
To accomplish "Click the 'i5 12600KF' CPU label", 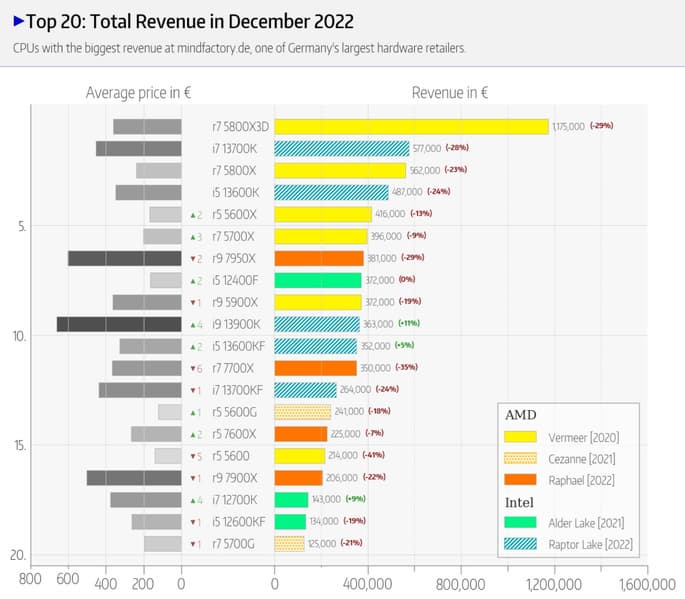I will pyautogui.click(x=239, y=522).
